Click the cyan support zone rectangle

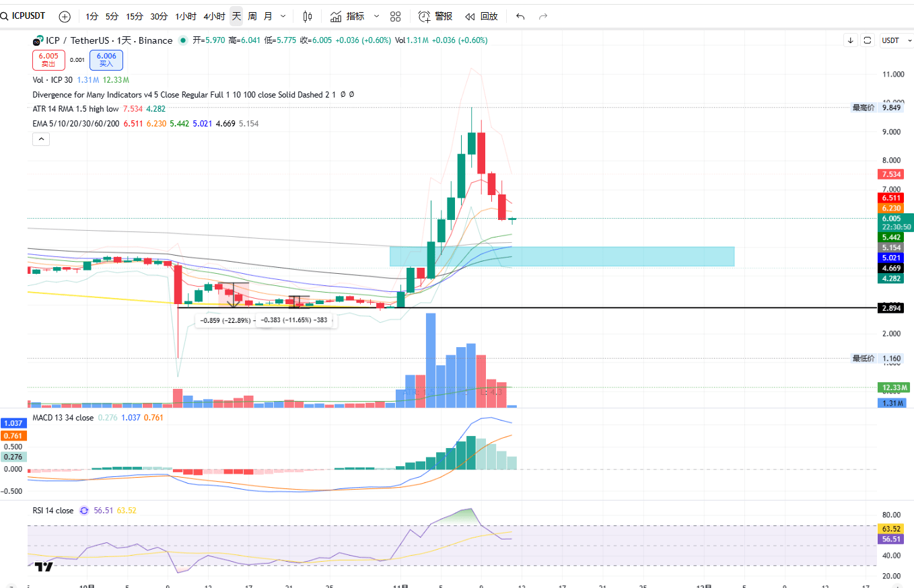pyautogui.click(x=562, y=256)
